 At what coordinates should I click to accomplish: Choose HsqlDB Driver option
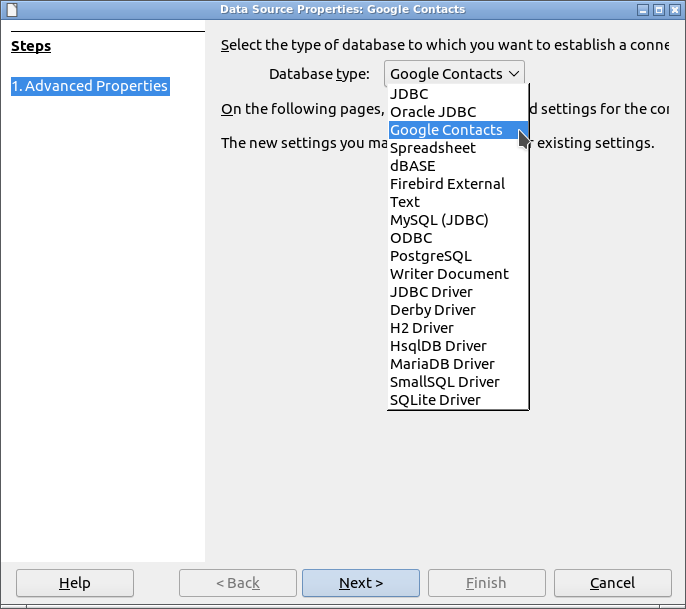[x=458, y=346]
